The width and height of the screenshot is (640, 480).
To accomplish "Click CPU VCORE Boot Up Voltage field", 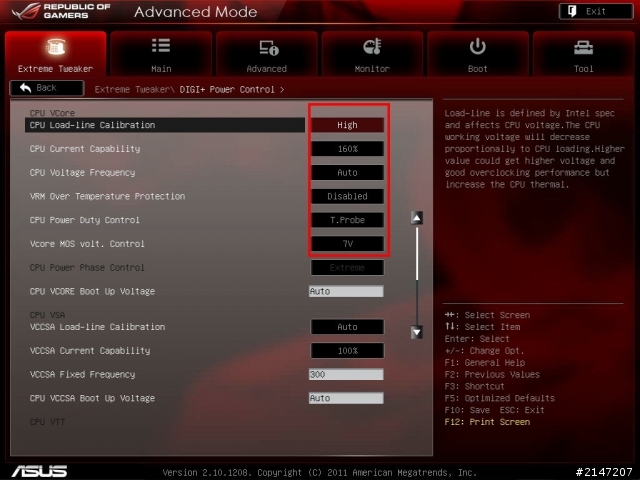I will (346, 291).
